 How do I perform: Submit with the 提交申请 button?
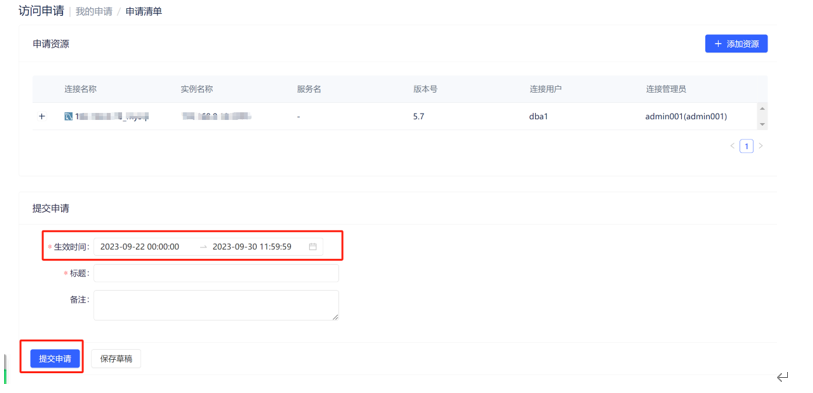(x=55, y=359)
